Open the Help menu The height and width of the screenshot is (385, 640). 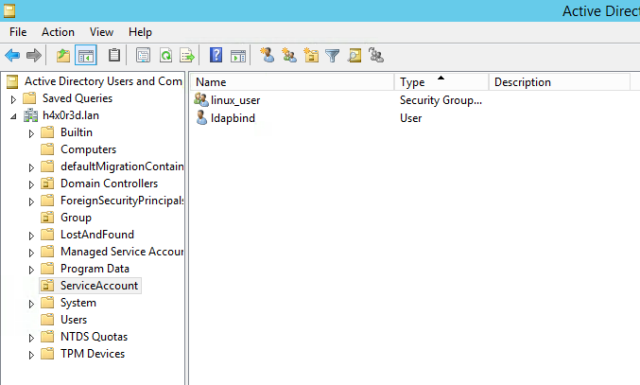140,32
